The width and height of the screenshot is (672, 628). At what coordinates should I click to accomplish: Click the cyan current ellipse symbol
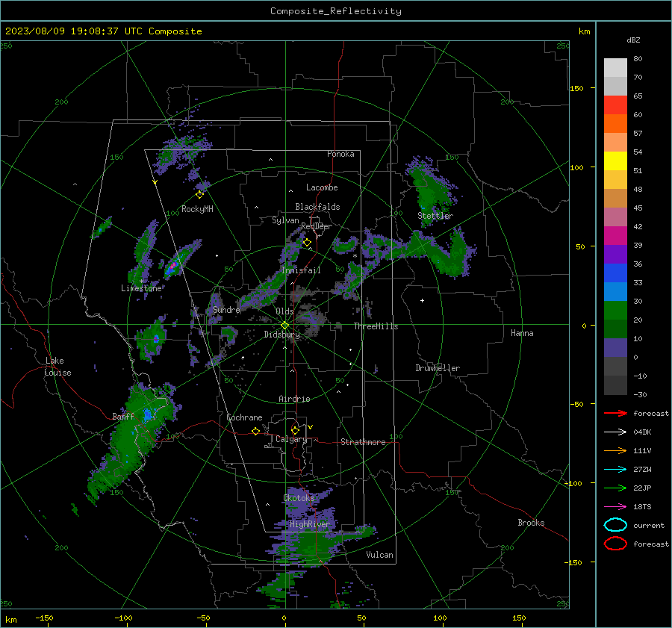(x=615, y=525)
